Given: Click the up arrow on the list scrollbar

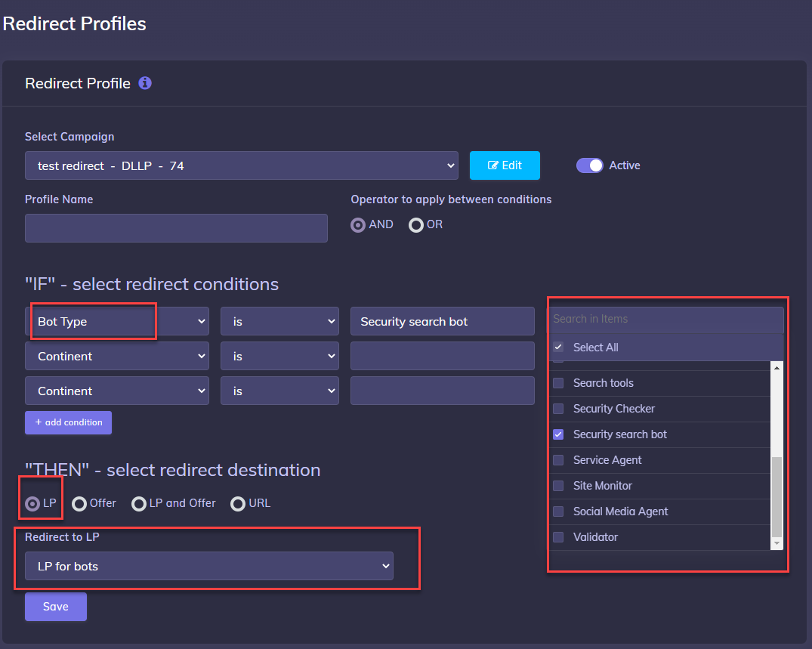Looking at the screenshot, I should pyautogui.click(x=776, y=370).
